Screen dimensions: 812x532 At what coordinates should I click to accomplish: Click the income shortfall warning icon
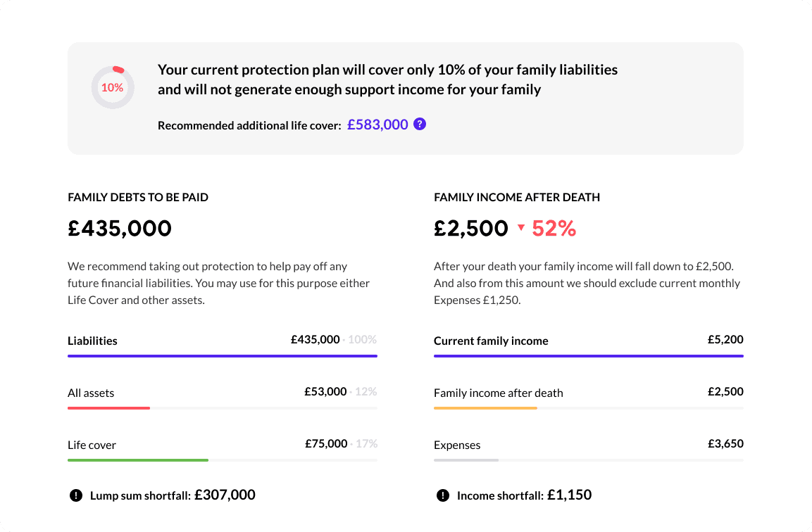[x=442, y=495]
